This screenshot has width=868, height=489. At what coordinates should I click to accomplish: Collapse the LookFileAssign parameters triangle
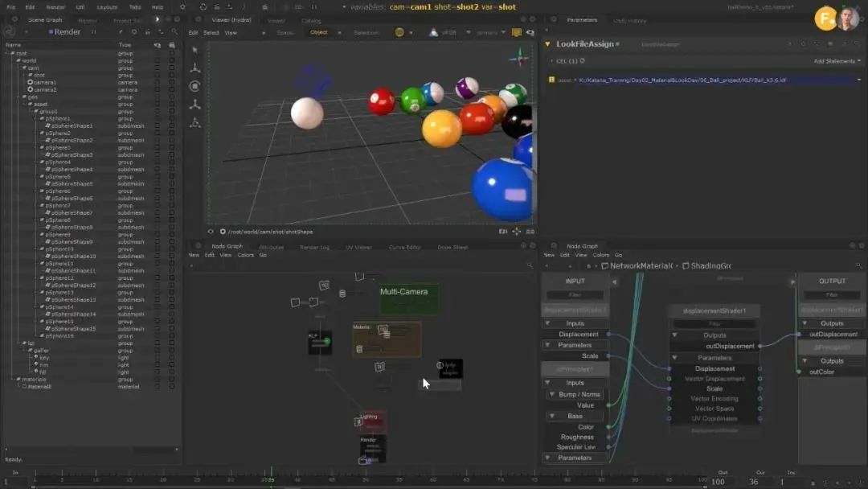pyautogui.click(x=547, y=44)
